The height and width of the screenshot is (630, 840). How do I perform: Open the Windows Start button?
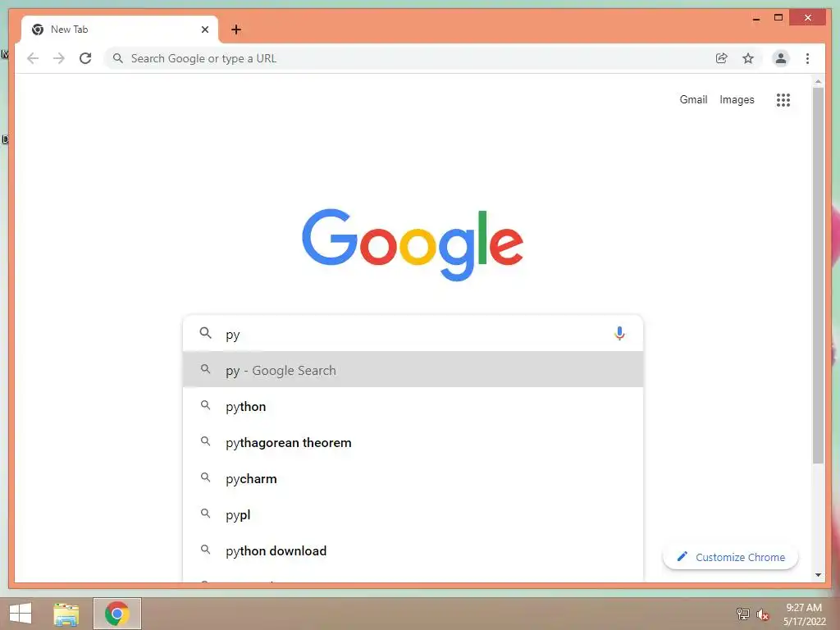[21, 614]
